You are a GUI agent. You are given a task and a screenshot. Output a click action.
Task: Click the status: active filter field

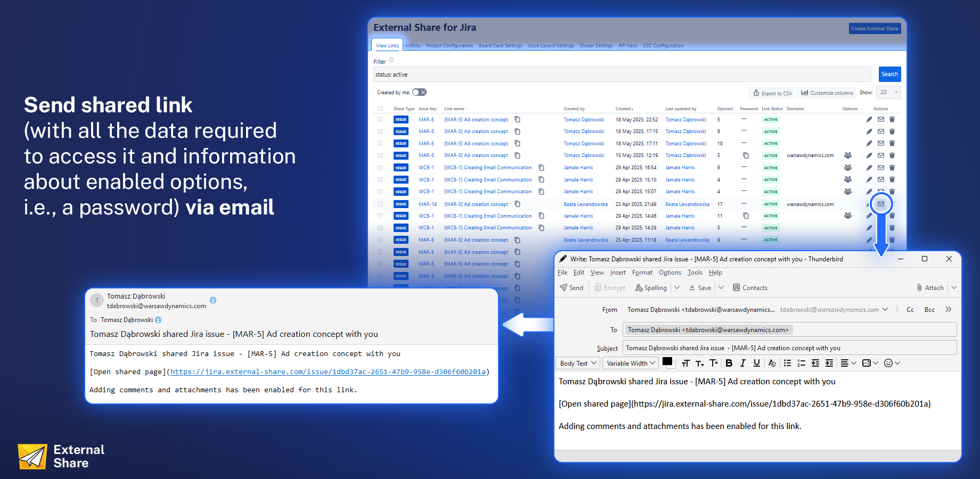(x=622, y=75)
